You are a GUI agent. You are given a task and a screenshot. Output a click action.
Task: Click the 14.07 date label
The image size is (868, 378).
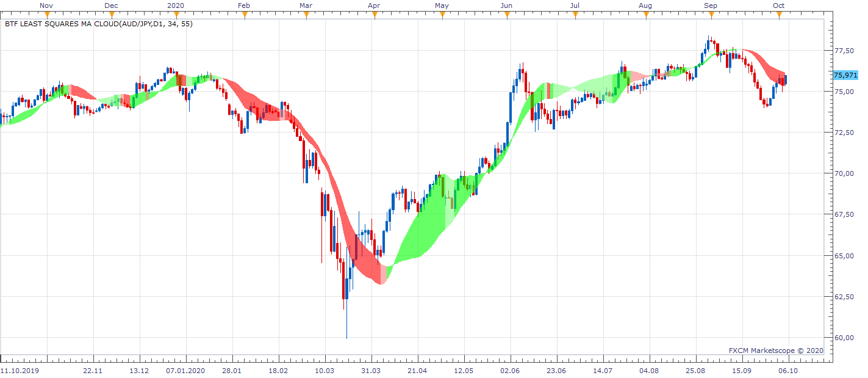click(x=603, y=371)
